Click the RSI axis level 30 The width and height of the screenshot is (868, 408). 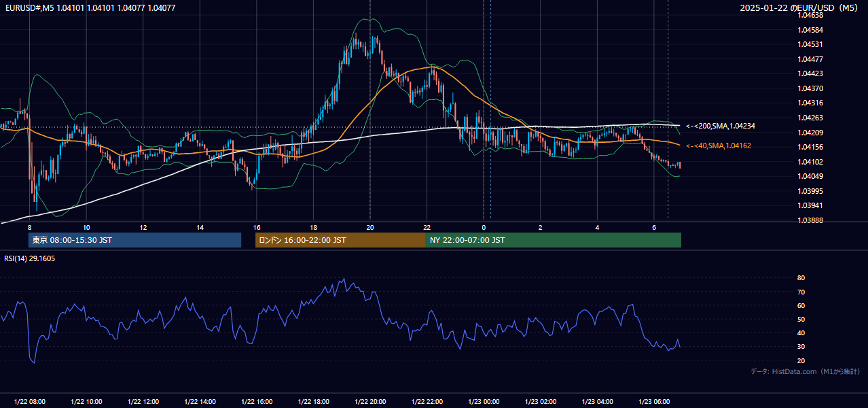[x=801, y=347]
